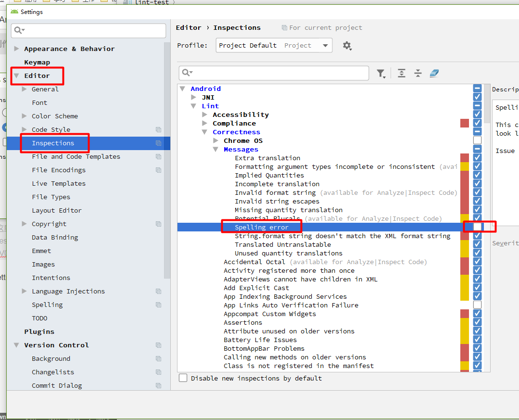Image resolution: width=519 pixels, height=420 pixels.
Task: Expand Appearance & Behavior section
Action: [16, 49]
